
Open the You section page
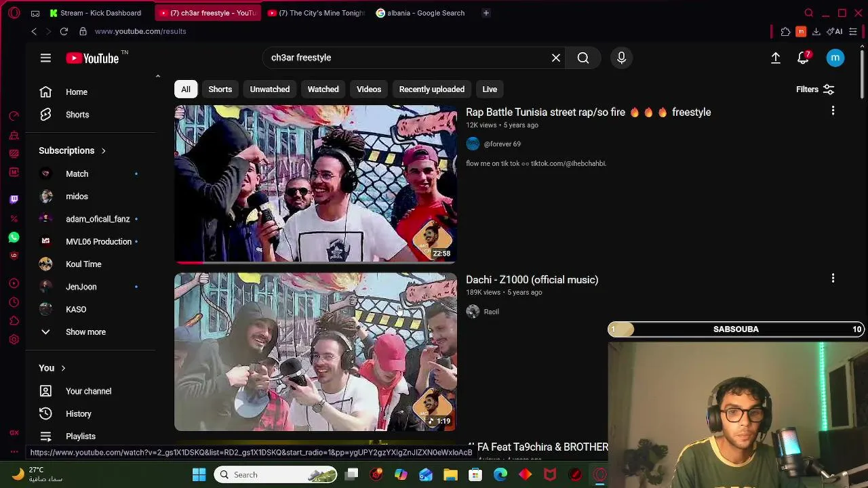tap(52, 368)
